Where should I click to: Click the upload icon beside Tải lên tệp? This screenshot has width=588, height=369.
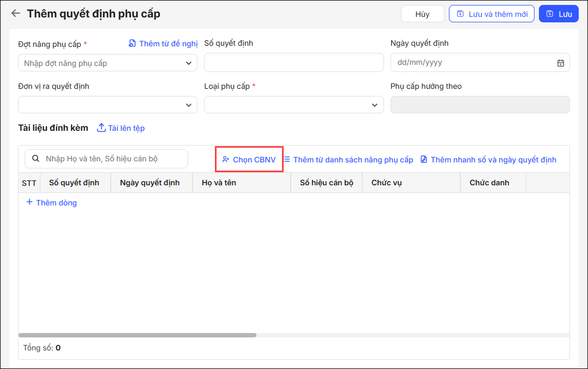click(x=101, y=128)
